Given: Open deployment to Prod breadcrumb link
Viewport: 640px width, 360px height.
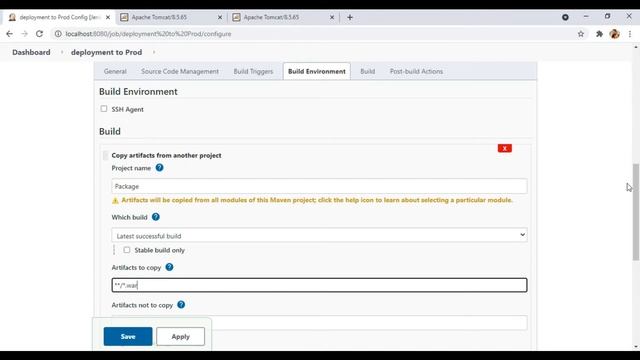Looking at the screenshot, I should click(x=107, y=52).
